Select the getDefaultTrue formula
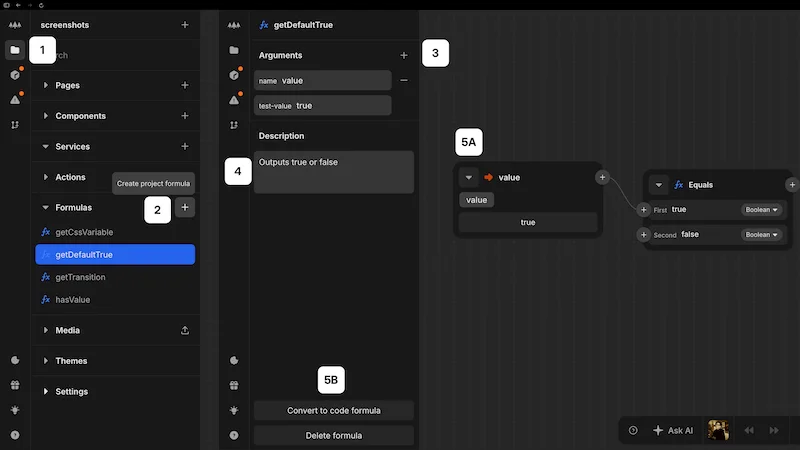Screen dimensions: 800x450 (x=115, y=255)
